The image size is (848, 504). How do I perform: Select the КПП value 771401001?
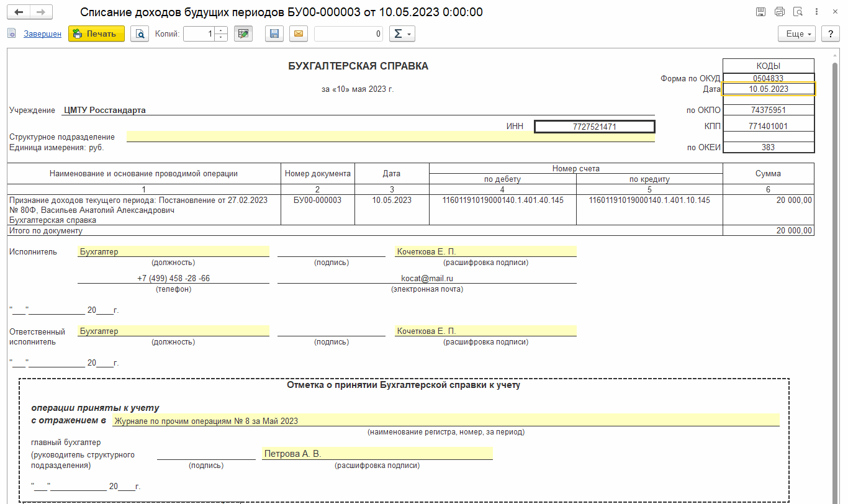pos(769,126)
